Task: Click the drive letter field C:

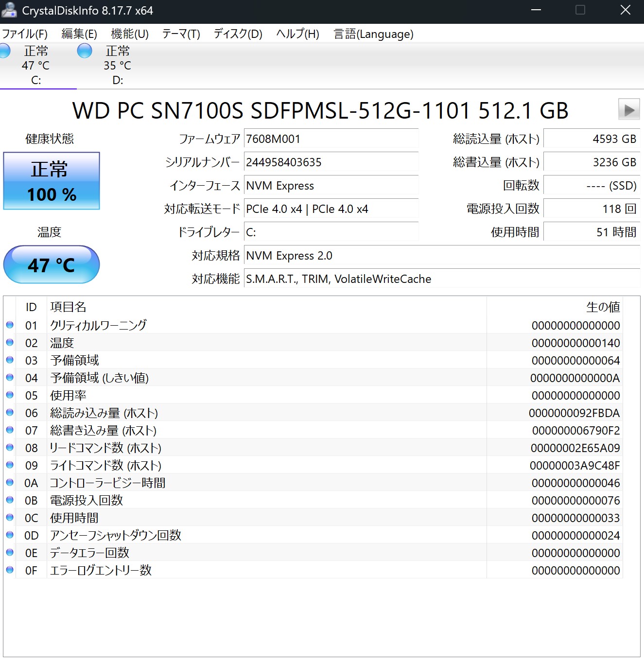Action: coord(331,232)
